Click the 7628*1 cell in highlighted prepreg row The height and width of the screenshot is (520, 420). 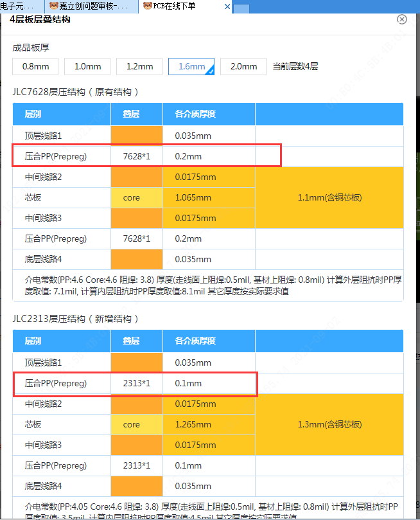pyautogui.click(x=136, y=156)
